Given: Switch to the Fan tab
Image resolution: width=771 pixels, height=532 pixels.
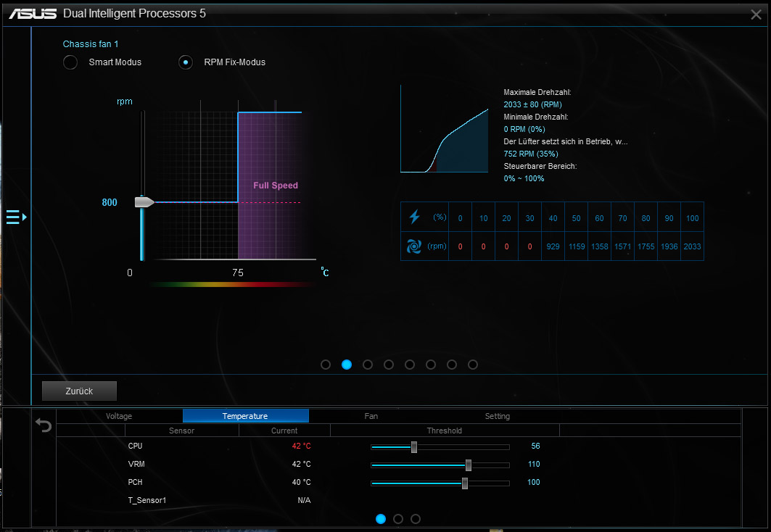Looking at the screenshot, I should point(371,416).
